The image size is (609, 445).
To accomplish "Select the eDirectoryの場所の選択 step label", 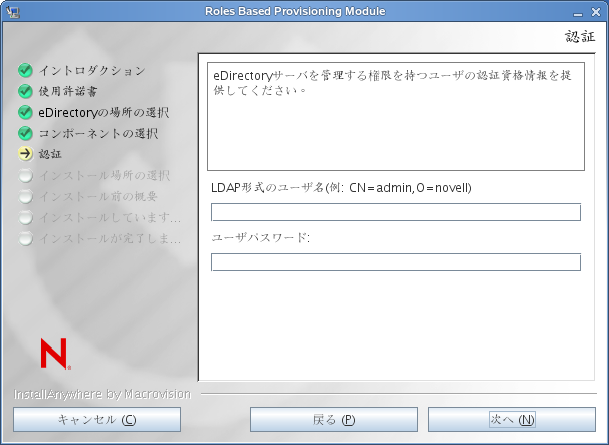I will point(104,113).
